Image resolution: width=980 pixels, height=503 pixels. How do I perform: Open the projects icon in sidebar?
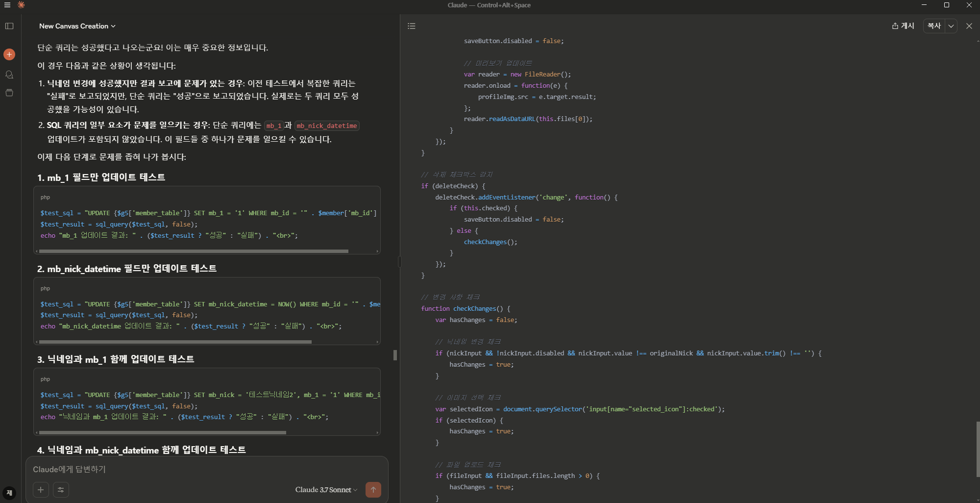[x=9, y=93]
